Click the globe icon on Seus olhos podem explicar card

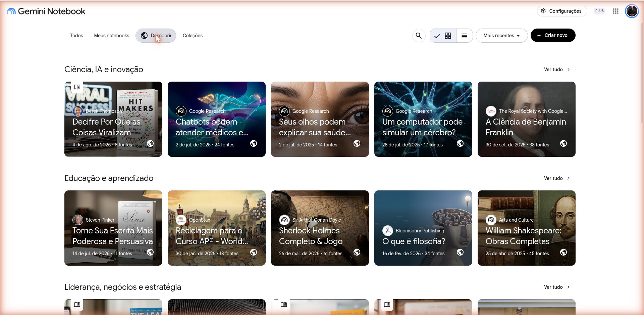coord(357,143)
